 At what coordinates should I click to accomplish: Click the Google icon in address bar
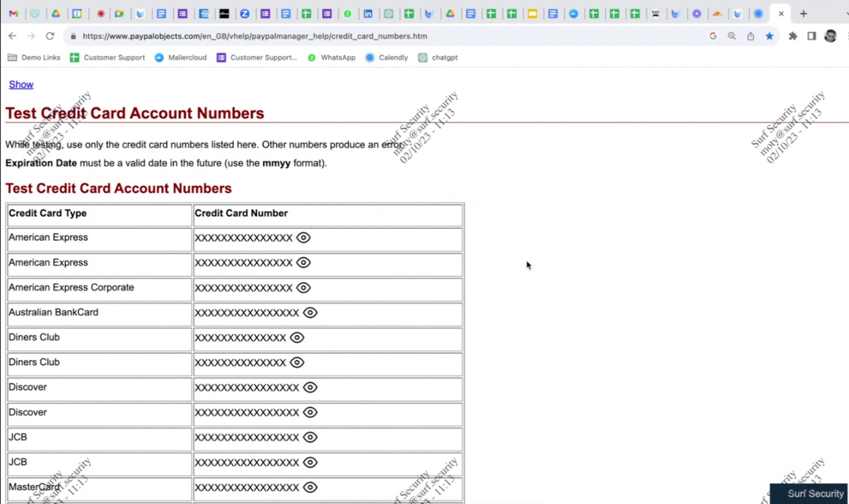713,36
